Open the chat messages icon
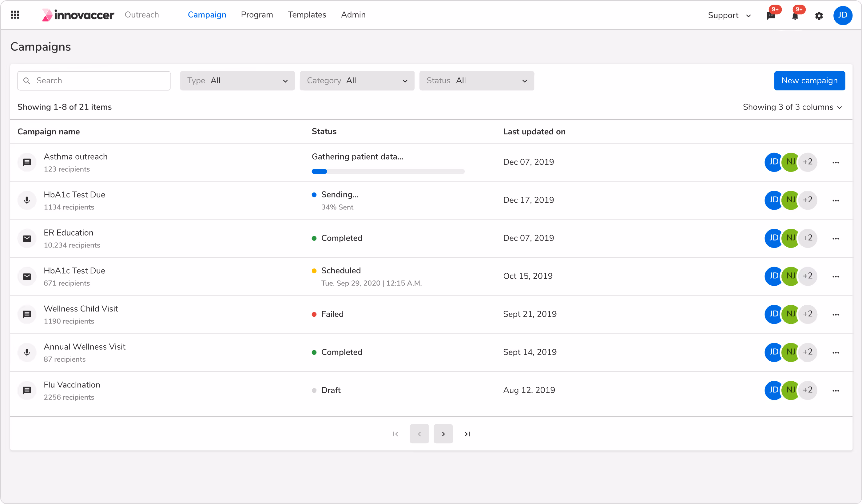The width and height of the screenshot is (862, 504). [x=771, y=16]
